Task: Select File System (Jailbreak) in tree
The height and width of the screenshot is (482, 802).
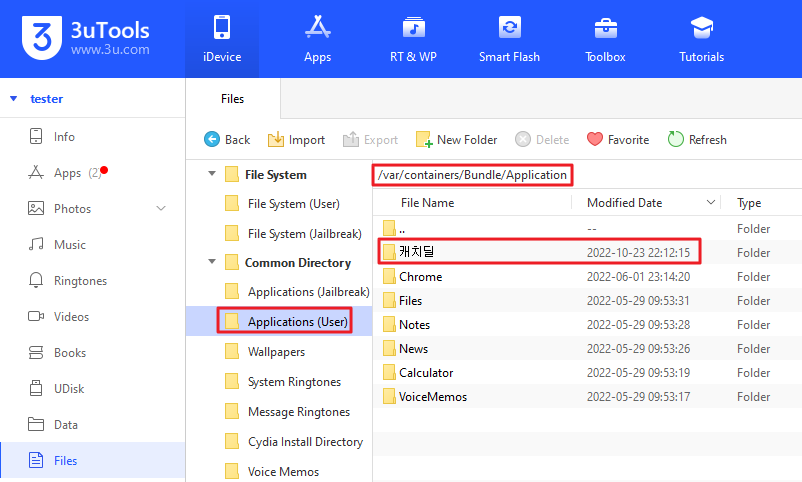Action: [x=294, y=234]
